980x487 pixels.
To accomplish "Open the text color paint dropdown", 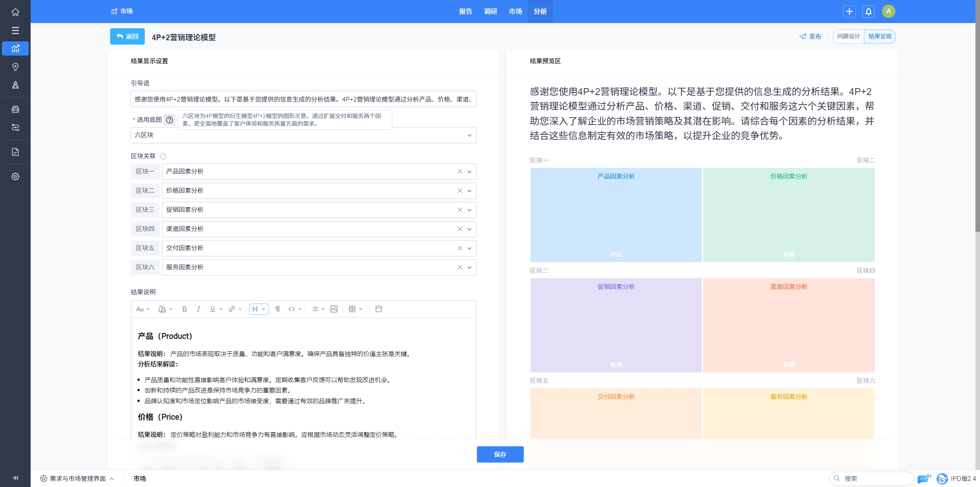I will coord(165,309).
